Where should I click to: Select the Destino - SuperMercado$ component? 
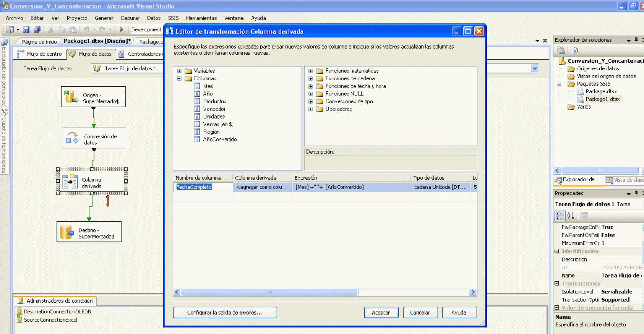click(x=89, y=232)
